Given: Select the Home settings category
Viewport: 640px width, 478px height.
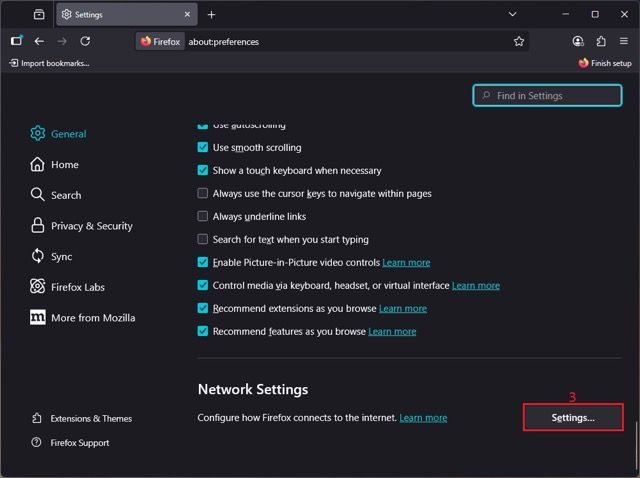Looking at the screenshot, I should coord(64,165).
